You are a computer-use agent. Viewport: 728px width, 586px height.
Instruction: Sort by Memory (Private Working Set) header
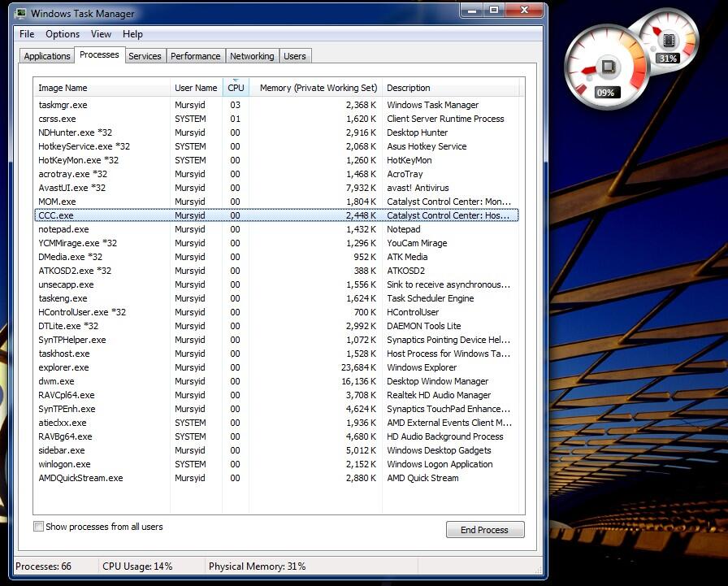(316, 88)
